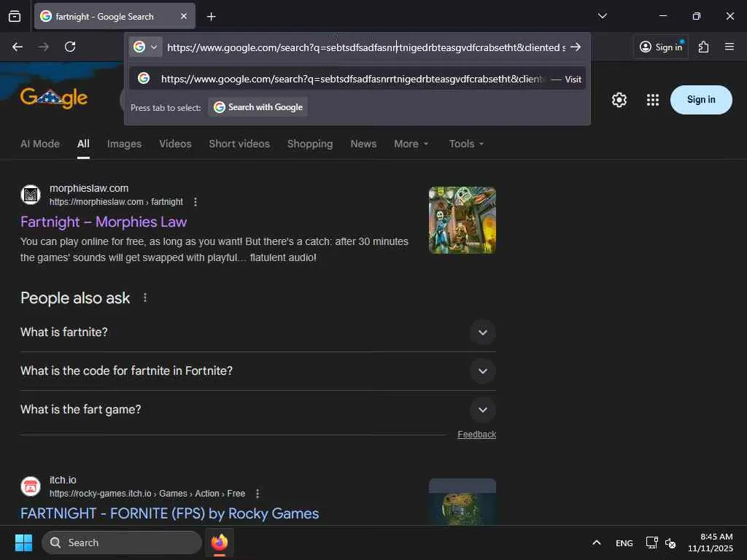The width and height of the screenshot is (747, 560).
Task: Open the Windows Start menu
Action: (23, 542)
